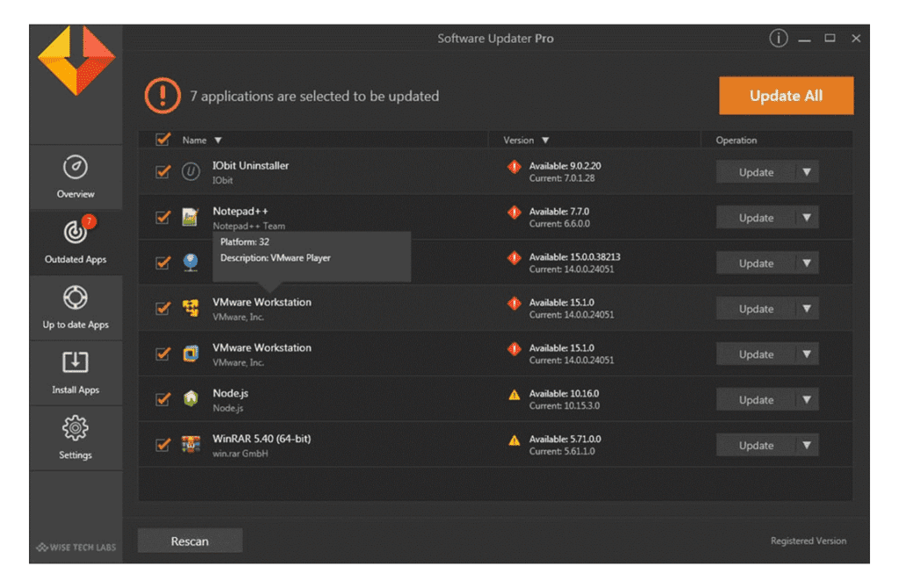Expand the Node.js update options arrow

(x=807, y=399)
